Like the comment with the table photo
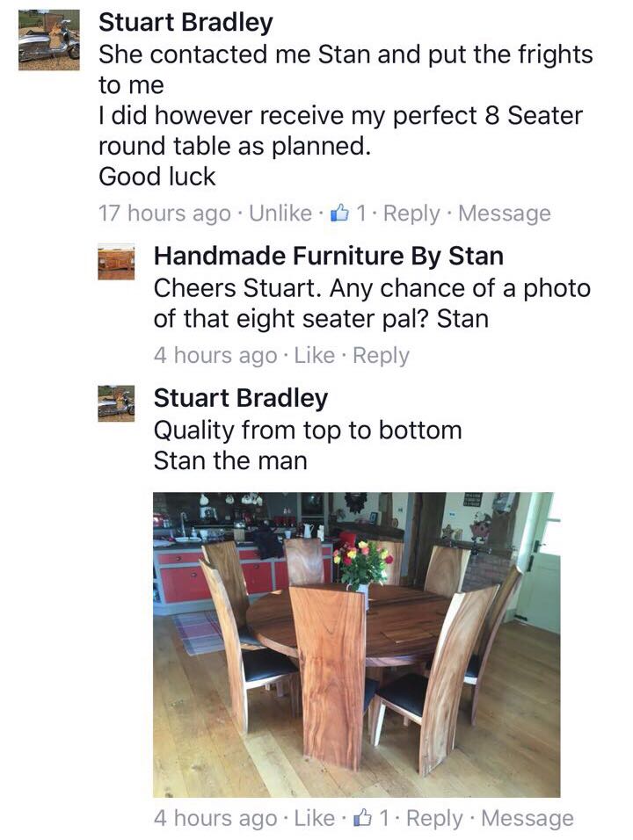The width and height of the screenshot is (633, 840). tap(314, 818)
